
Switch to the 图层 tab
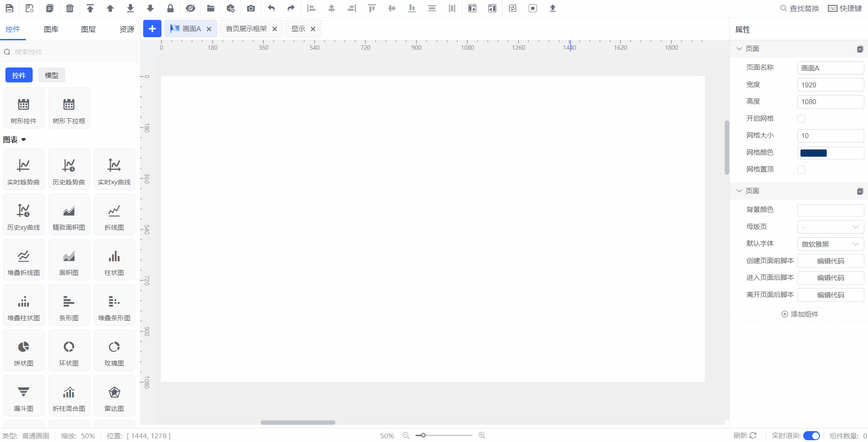[x=88, y=29]
